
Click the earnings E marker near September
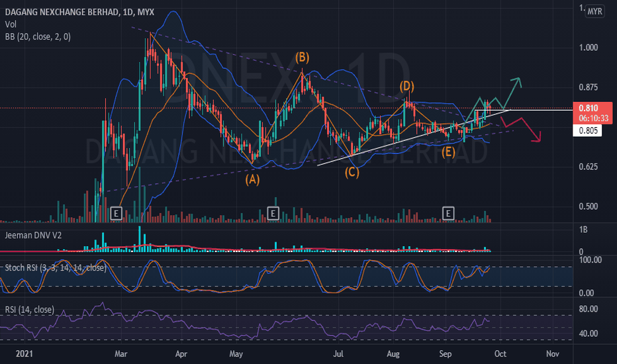click(448, 213)
